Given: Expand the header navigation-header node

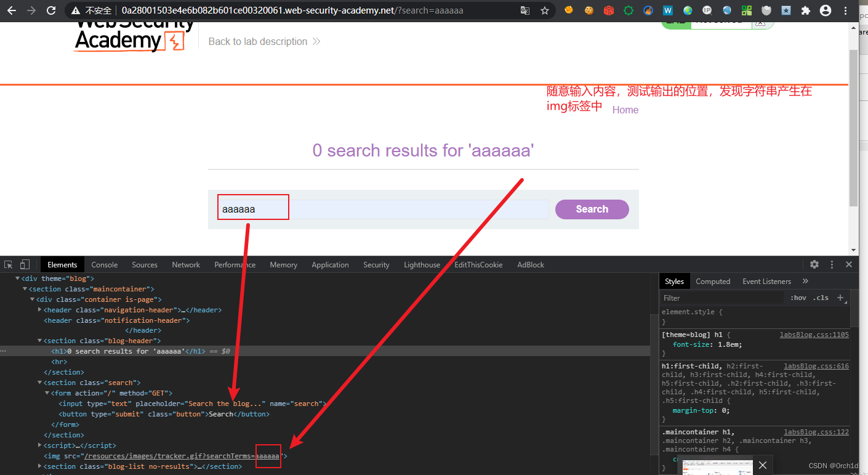Looking at the screenshot, I should coord(39,310).
